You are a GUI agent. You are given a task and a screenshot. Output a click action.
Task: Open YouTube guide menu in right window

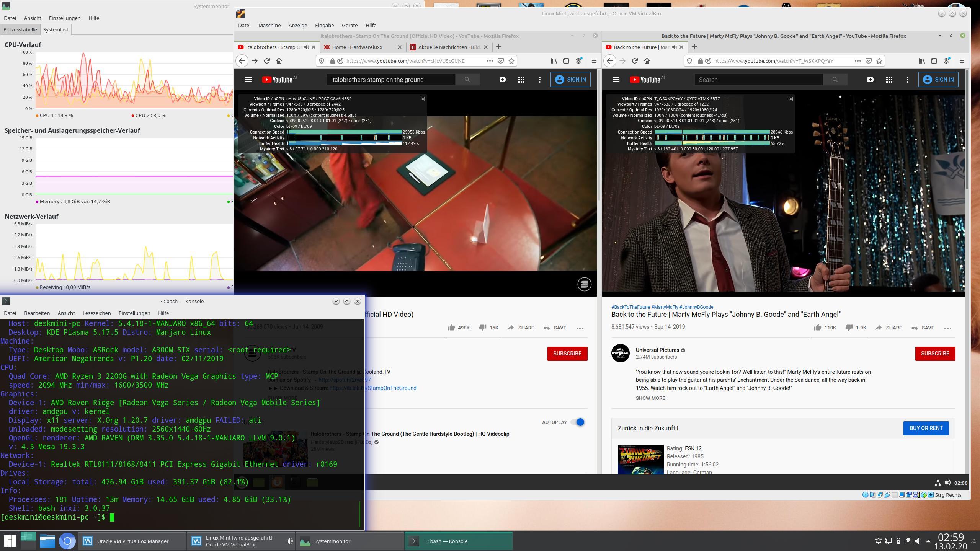pos(616,80)
